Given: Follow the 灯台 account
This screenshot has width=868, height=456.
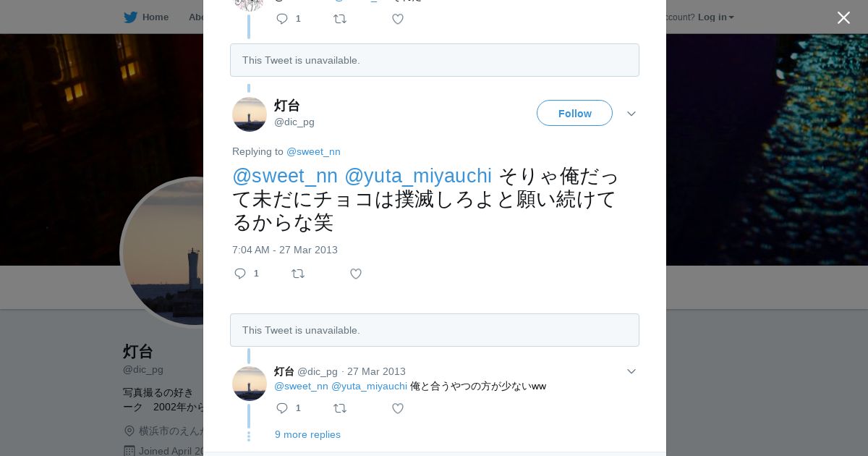Looking at the screenshot, I should coord(574,113).
